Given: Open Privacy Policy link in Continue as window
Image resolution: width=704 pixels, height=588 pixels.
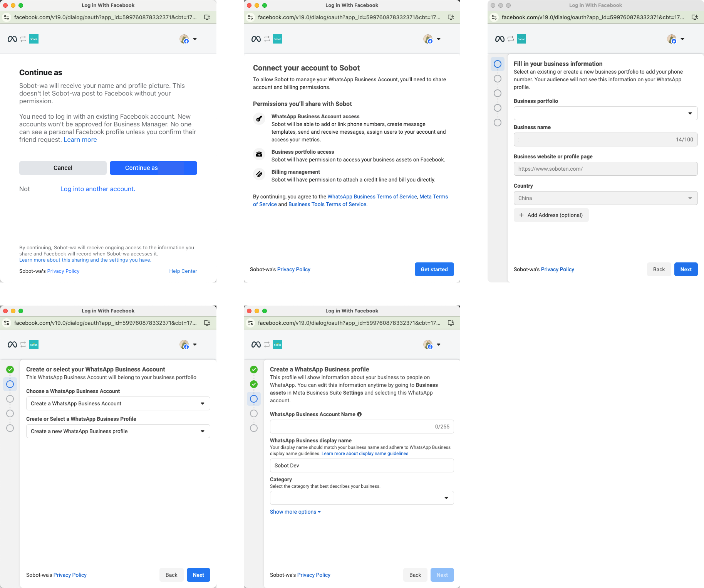Looking at the screenshot, I should [x=63, y=271].
